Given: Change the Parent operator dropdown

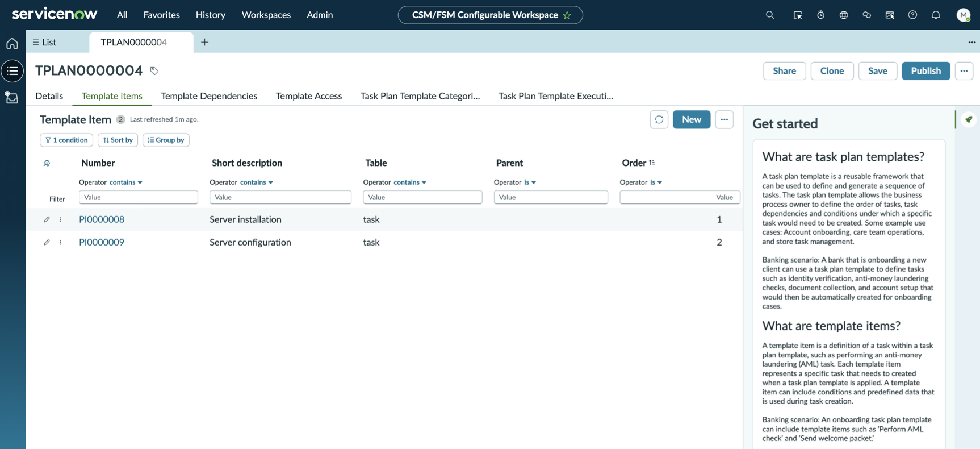Looking at the screenshot, I should (x=530, y=182).
